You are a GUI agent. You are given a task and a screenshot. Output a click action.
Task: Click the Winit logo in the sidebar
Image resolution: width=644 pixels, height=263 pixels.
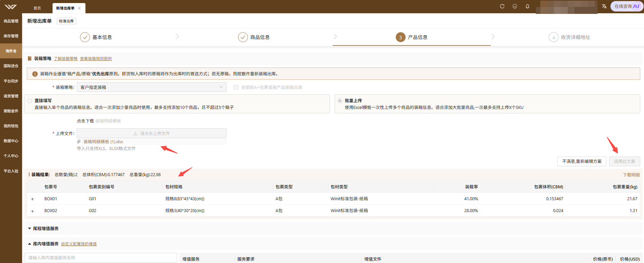[x=11, y=7]
